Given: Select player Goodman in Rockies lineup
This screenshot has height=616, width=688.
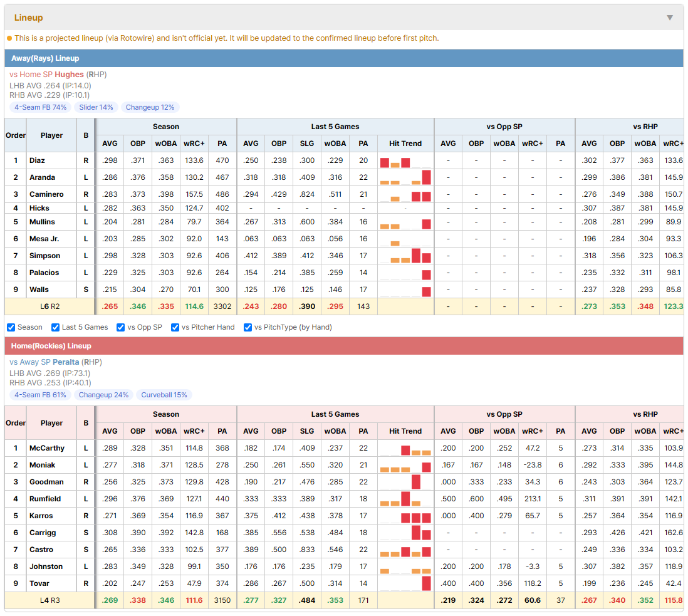Looking at the screenshot, I should coord(46,482).
